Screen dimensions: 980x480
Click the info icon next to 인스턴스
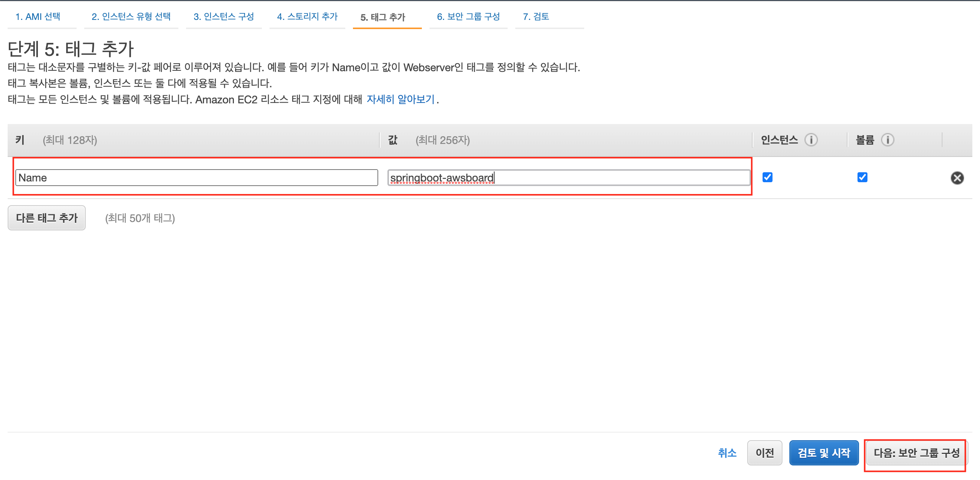click(x=811, y=140)
